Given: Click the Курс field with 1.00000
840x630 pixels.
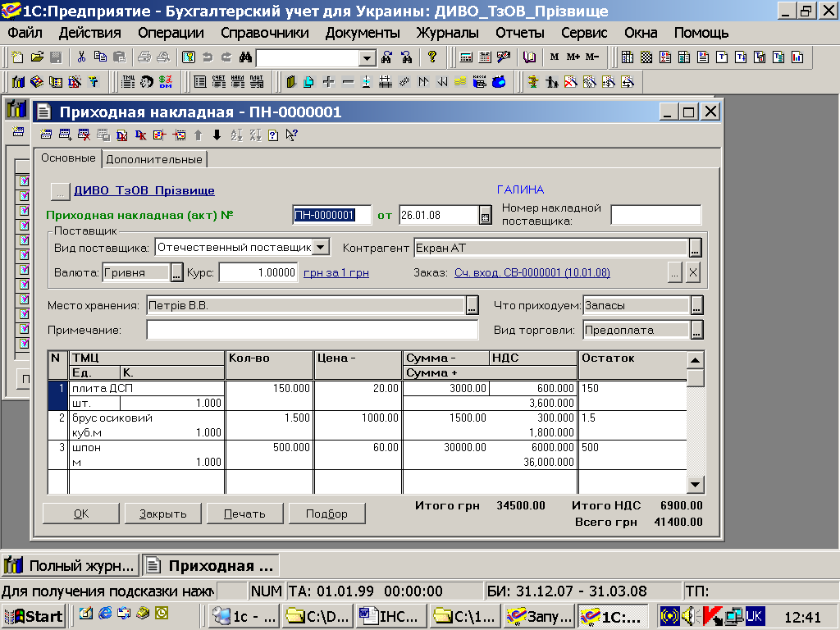Looking at the screenshot, I should (x=258, y=272).
